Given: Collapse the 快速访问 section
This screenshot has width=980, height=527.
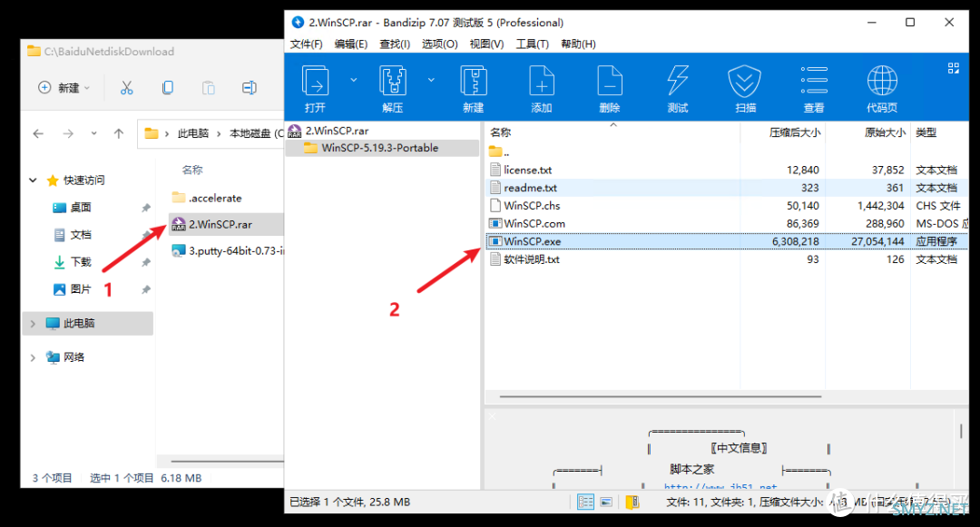Looking at the screenshot, I should click(34, 181).
